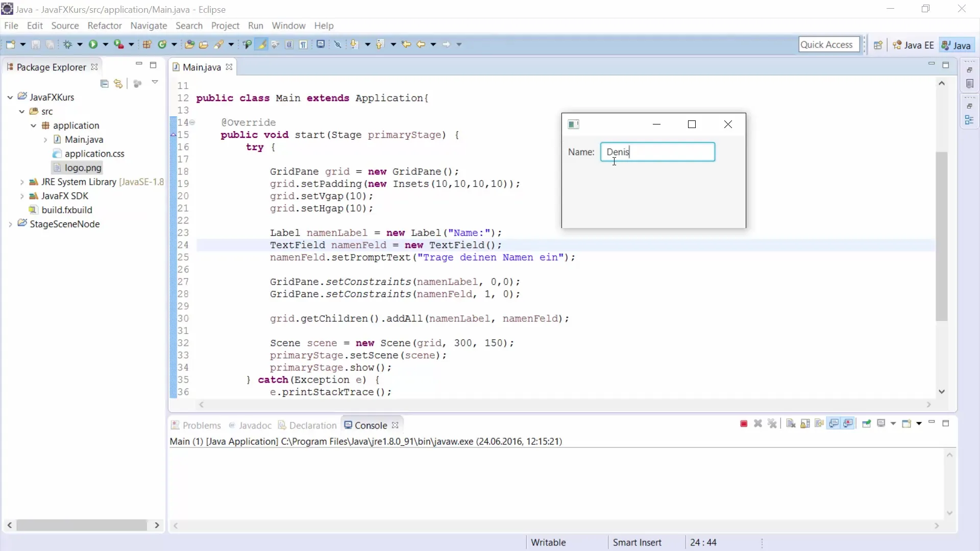Run the program with green Run button
Screen dimensions: 980x551
pyautogui.click(x=93, y=44)
